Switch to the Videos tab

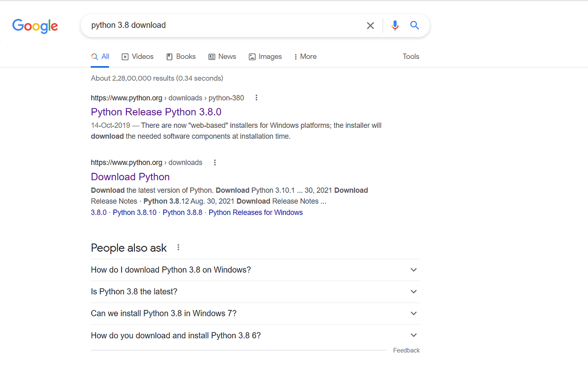138,57
